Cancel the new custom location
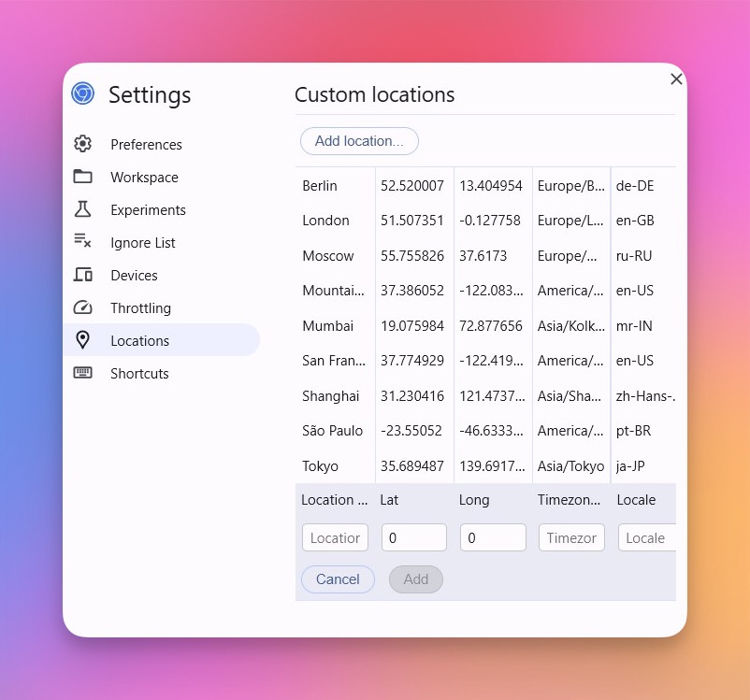 coord(338,579)
